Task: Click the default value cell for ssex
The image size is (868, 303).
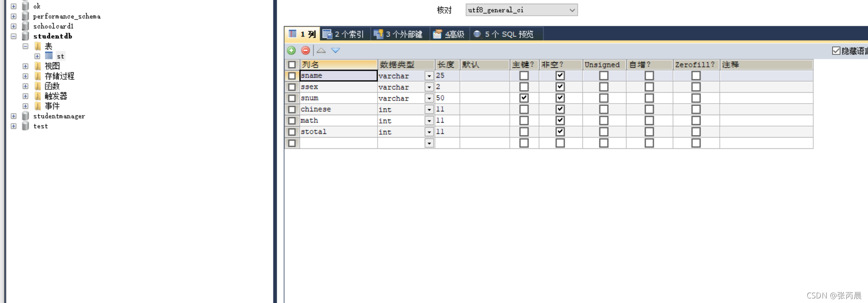Action: pyautogui.click(x=484, y=87)
